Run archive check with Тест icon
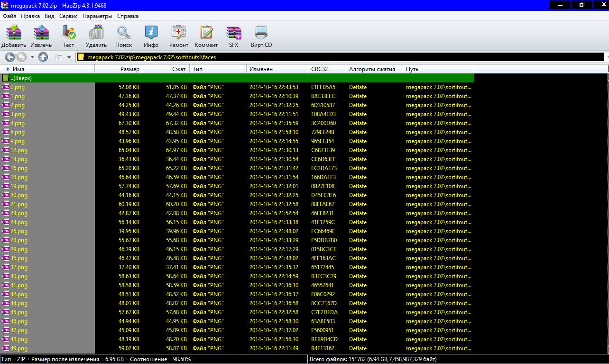The height and width of the screenshot is (364, 609). point(69,33)
